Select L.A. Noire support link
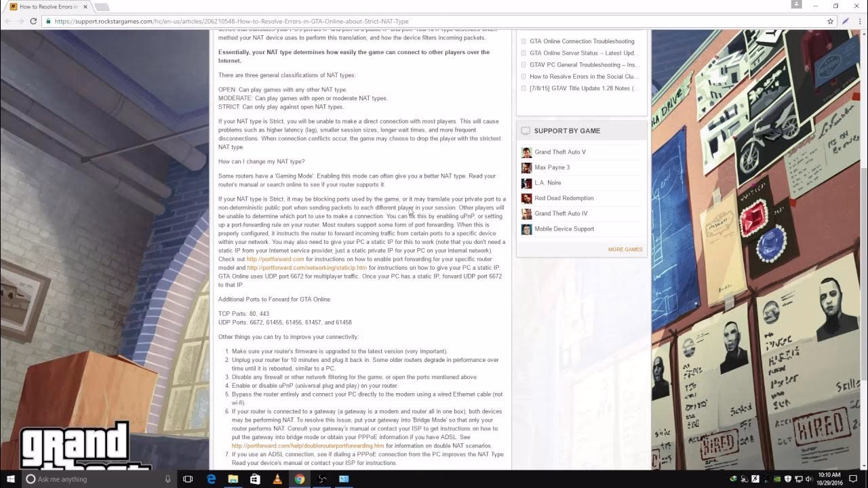 (x=548, y=183)
